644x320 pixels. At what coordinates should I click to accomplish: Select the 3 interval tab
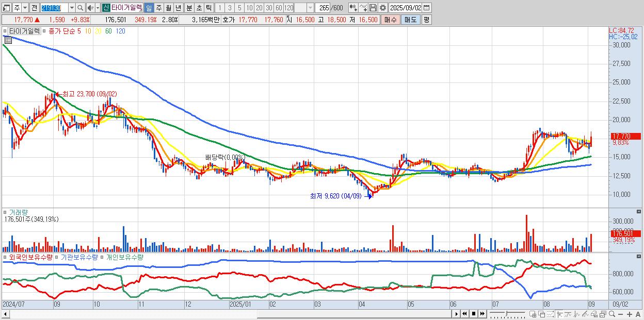tap(230, 8)
